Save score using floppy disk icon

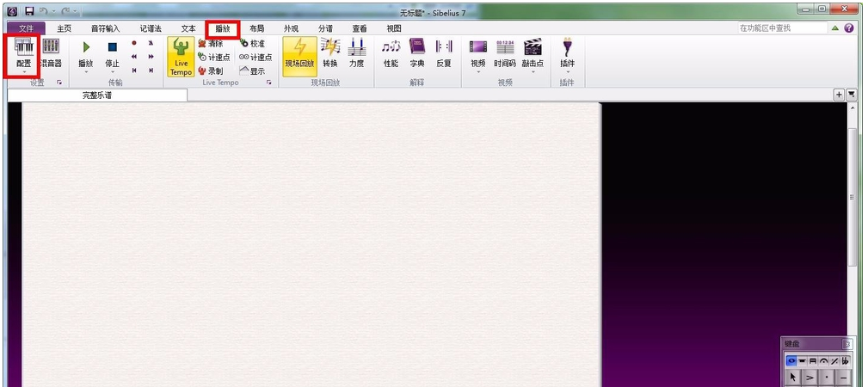click(29, 11)
